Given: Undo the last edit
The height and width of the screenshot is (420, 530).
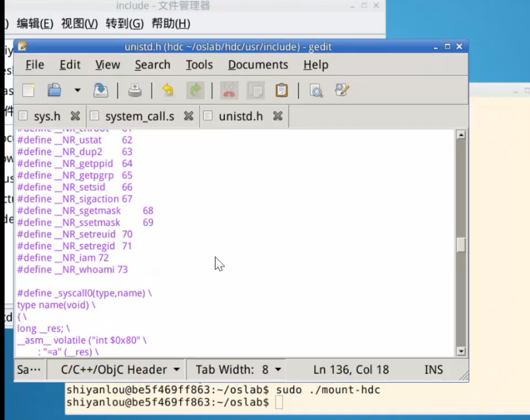Looking at the screenshot, I should coord(168,90).
